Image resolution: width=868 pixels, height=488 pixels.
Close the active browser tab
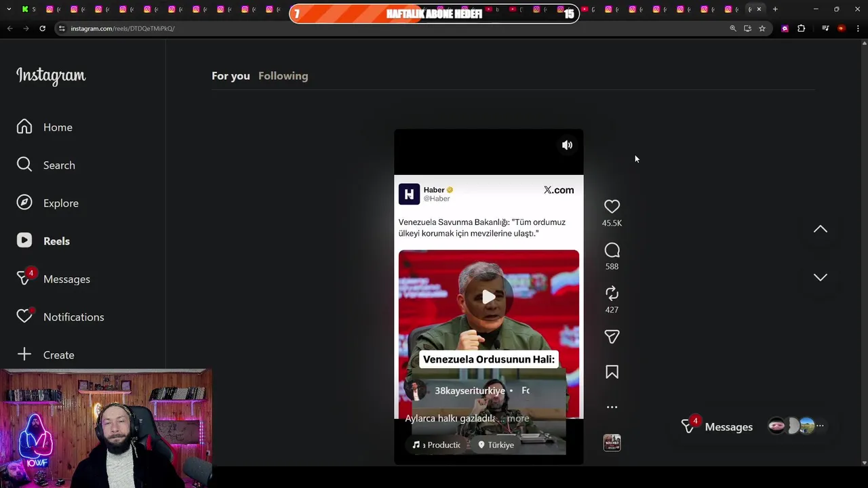(x=759, y=9)
